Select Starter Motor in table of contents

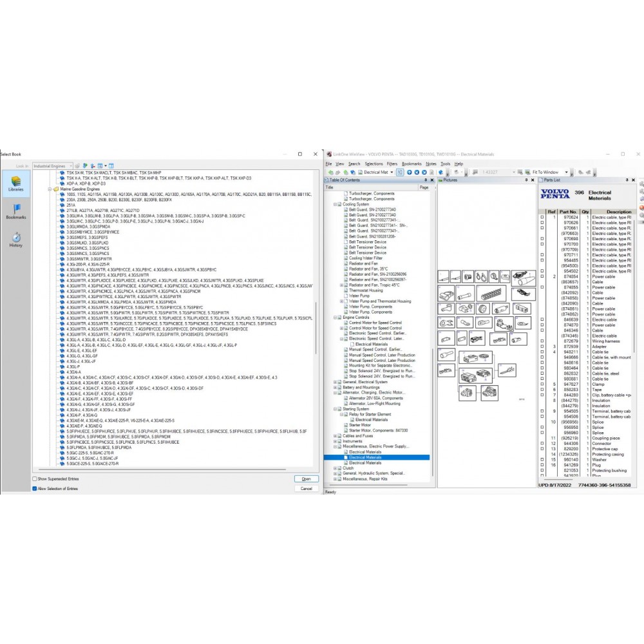coord(359,425)
